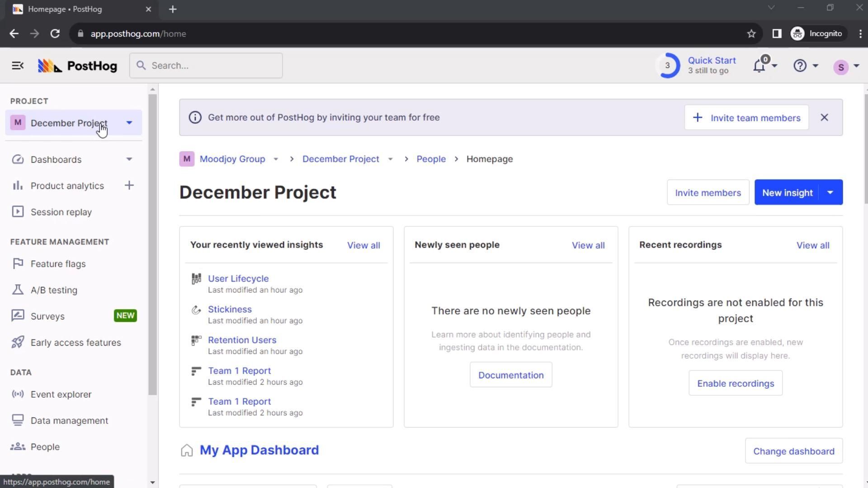This screenshot has height=488, width=868.
Task: Open the help question mark menu
Action: pyautogui.click(x=800, y=66)
